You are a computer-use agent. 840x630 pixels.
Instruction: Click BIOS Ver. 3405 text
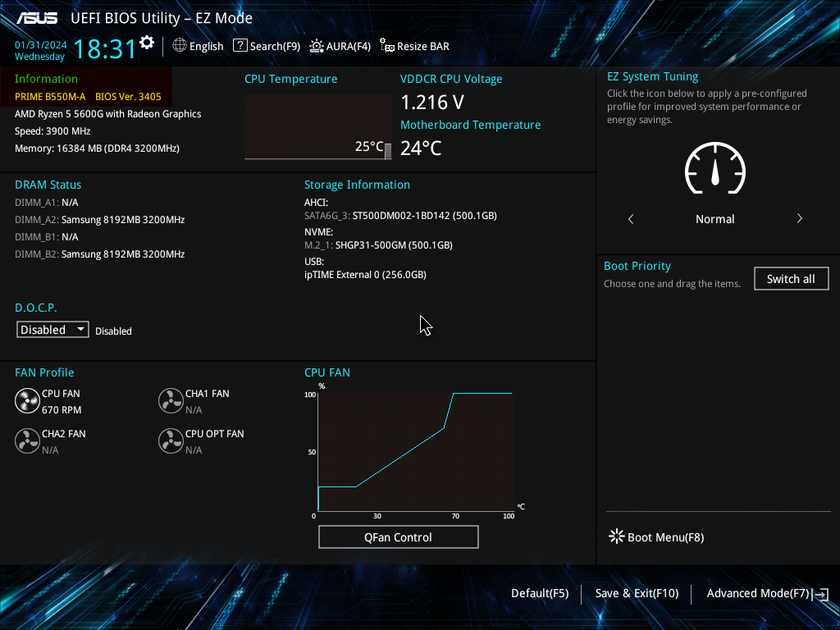(128, 97)
